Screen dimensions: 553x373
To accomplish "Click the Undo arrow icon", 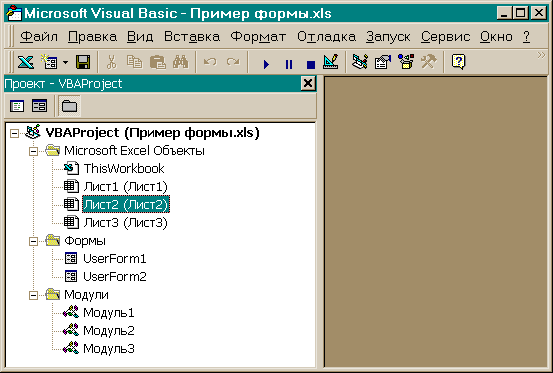I will [211, 62].
